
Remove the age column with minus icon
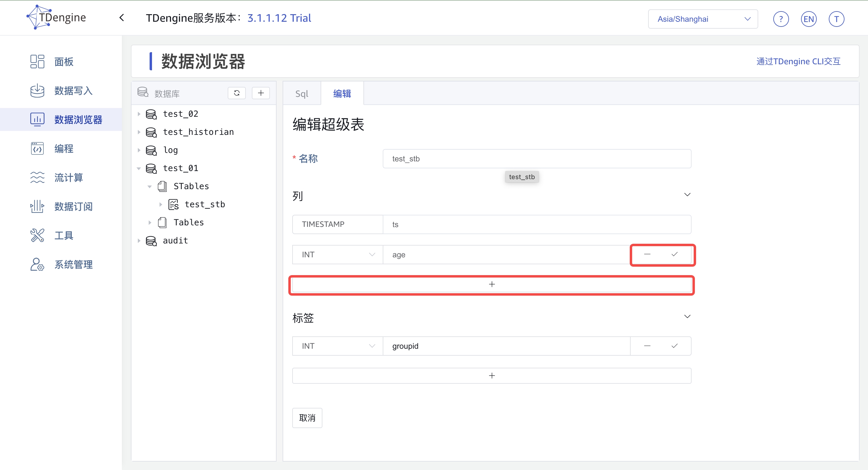[647, 254]
